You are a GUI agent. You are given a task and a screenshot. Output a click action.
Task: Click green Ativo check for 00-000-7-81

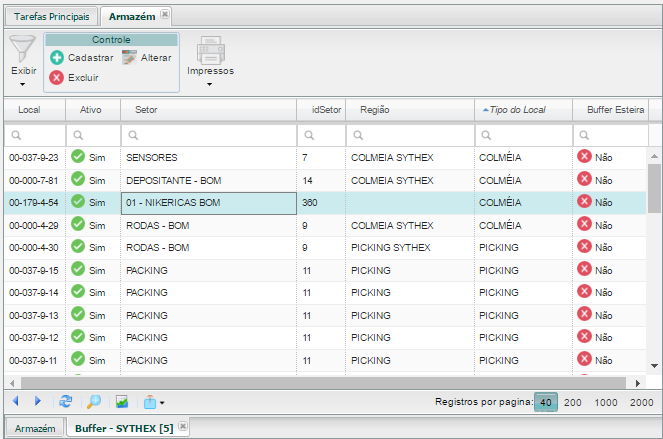78,179
